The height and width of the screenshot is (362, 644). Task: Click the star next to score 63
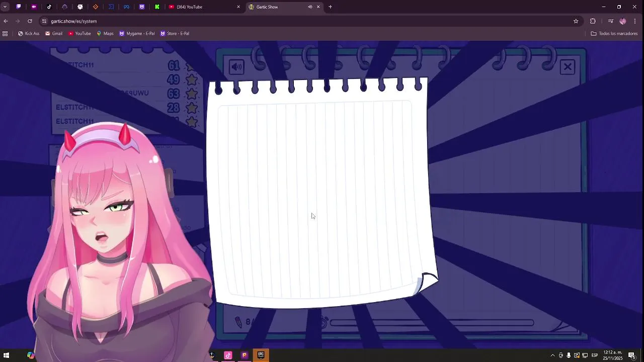point(192,94)
